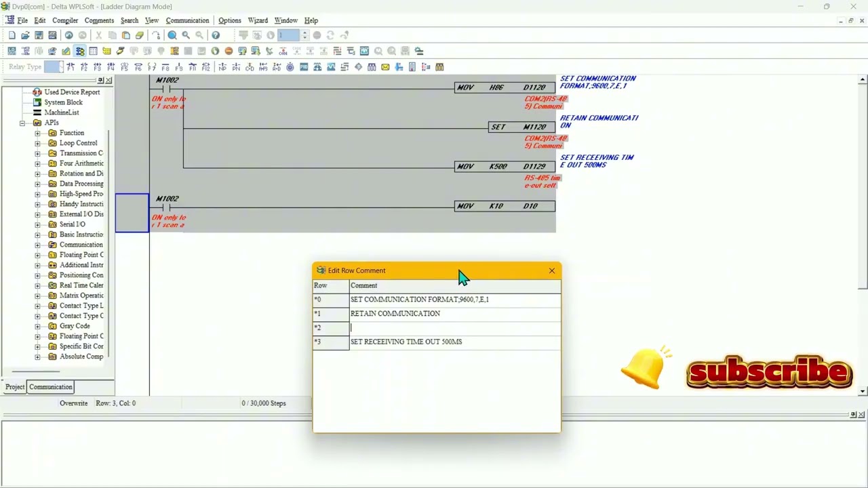Switch to the Communication tab at the panel bottom
The height and width of the screenshot is (488, 868).
[x=51, y=387]
